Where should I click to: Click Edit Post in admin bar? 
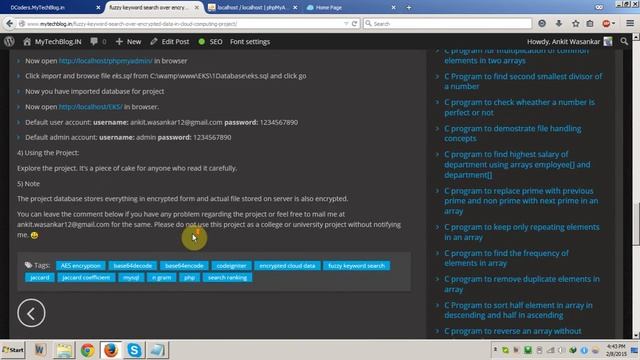(x=169, y=42)
